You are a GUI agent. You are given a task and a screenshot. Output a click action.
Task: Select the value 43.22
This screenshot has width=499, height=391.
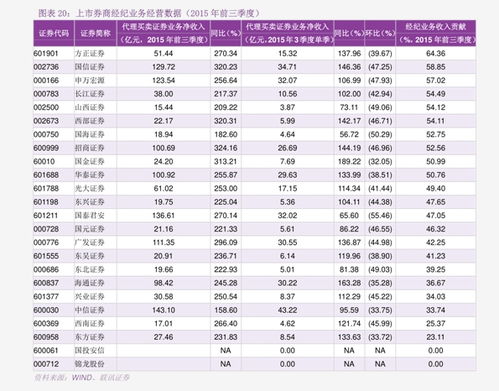[x=287, y=310]
